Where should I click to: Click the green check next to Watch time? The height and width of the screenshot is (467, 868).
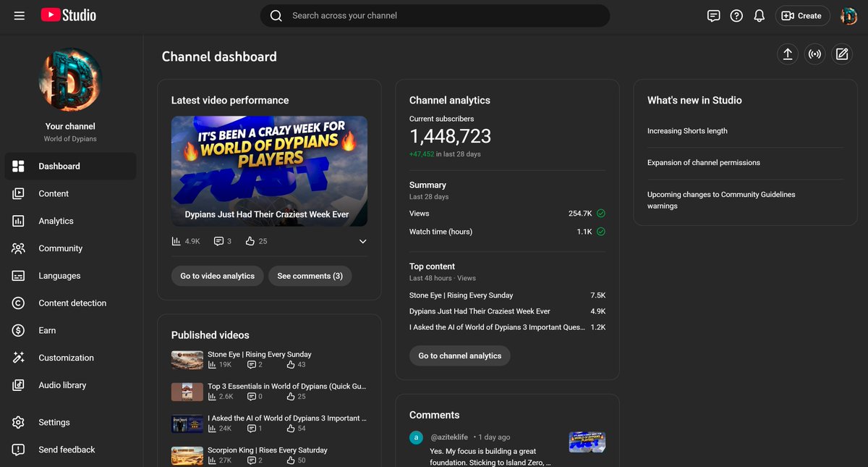(601, 232)
